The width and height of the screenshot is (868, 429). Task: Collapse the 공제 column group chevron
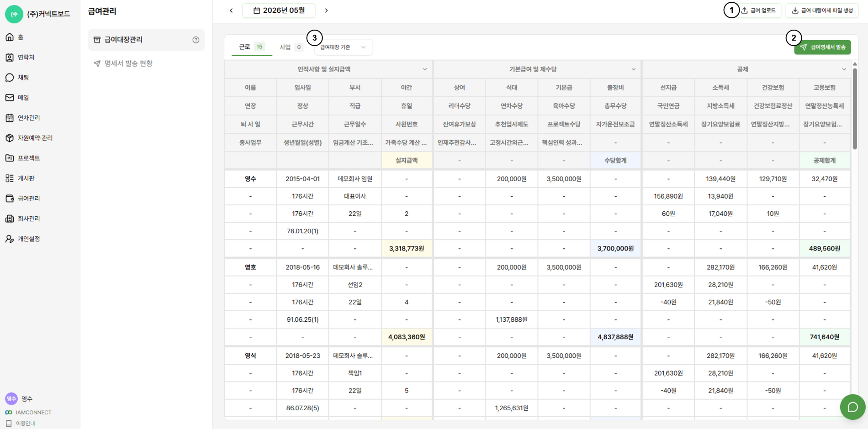(844, 69)
